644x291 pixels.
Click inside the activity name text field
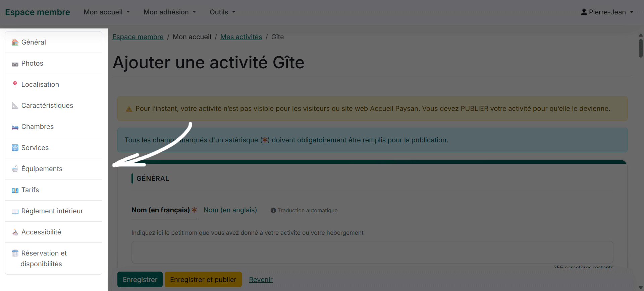click(x=372, y=252)
